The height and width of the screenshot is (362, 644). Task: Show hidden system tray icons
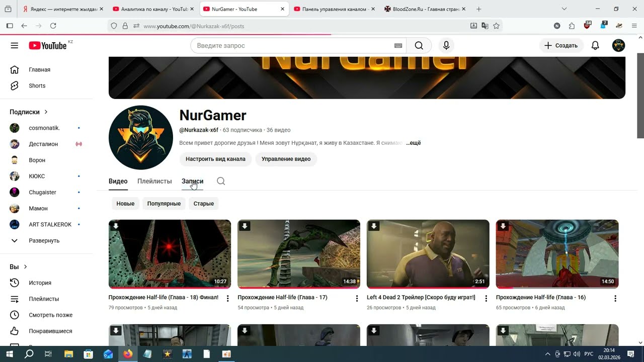click(548, 354)
